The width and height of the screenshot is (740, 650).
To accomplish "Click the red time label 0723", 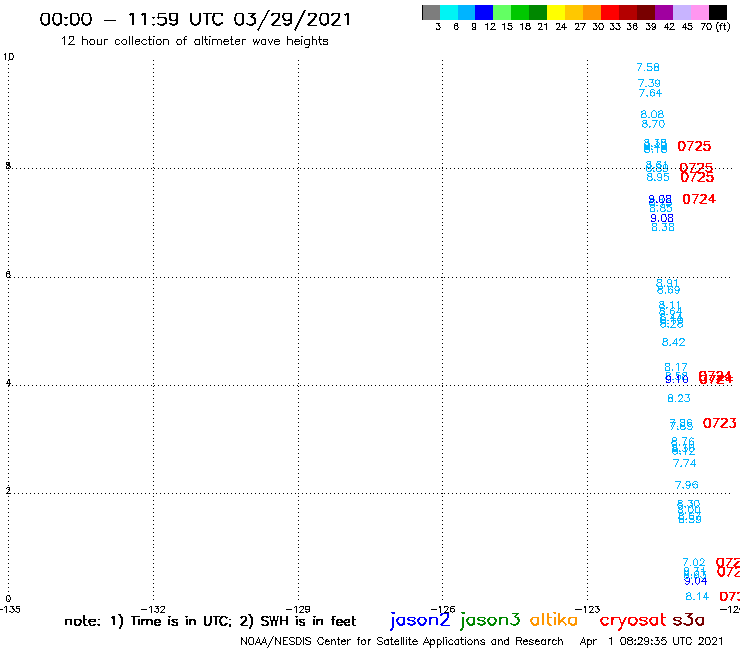I will (x=720, y=423).
